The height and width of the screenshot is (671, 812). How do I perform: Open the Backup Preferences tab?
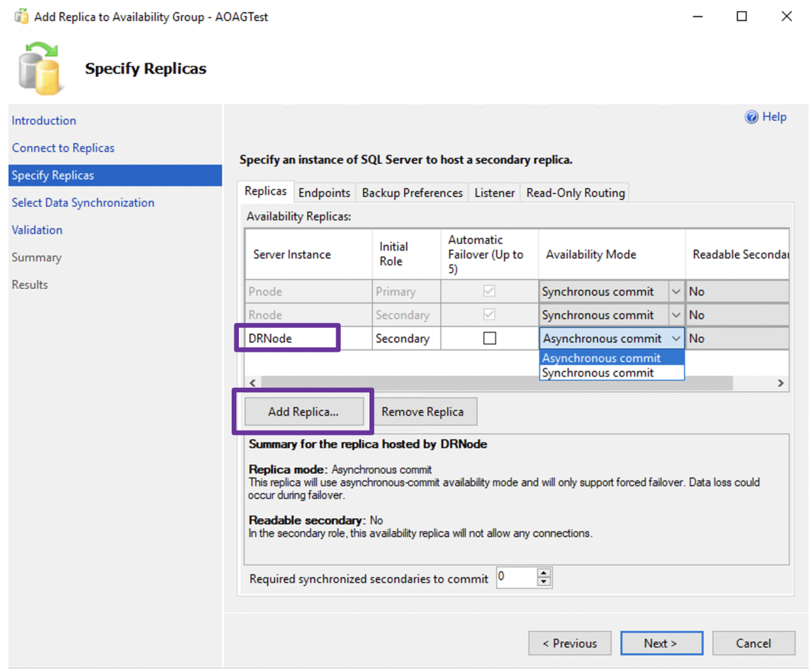[x=412, y=193]
